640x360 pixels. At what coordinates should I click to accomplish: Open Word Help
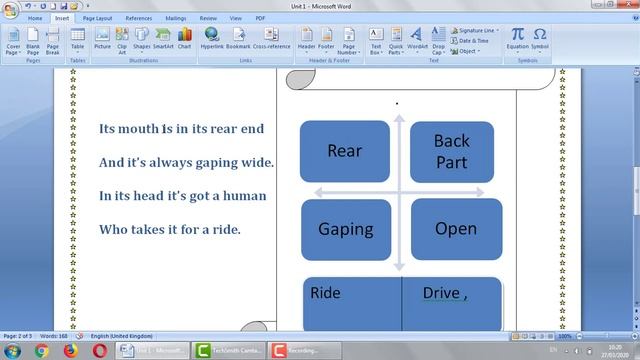point(636,18)
